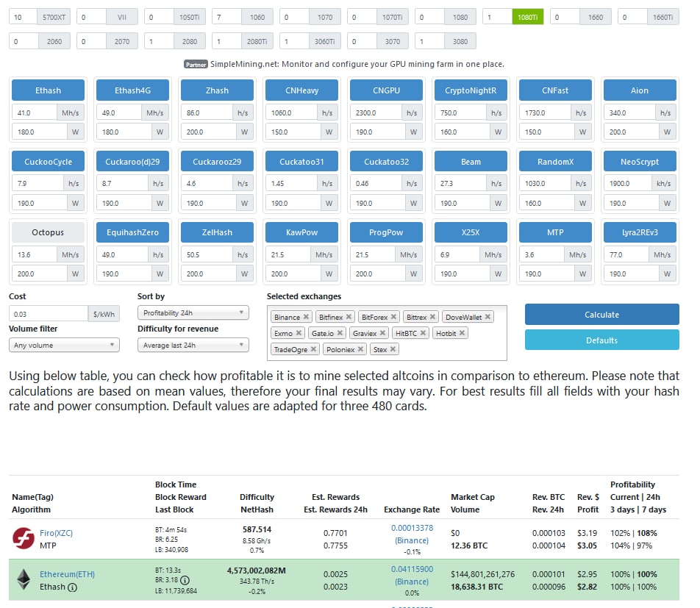This screenshot has width=700, height=608.
Task: Select the 2080Ti GPU button
Action: tap(257, 41)
